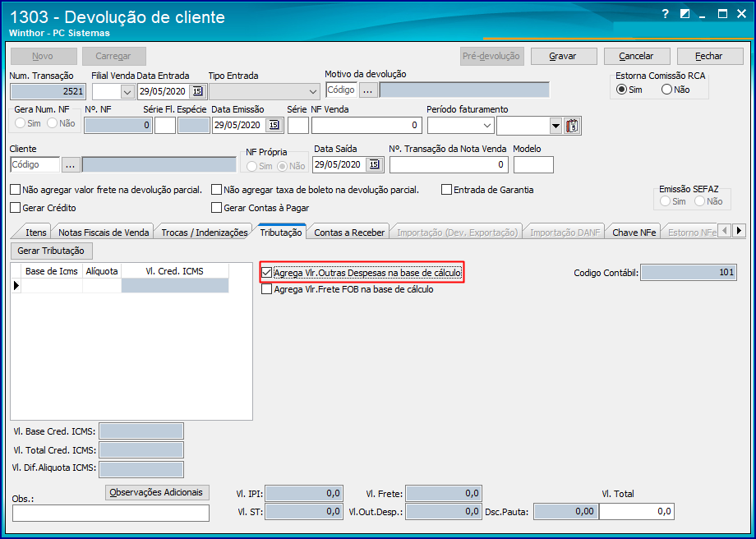The image size is (756, 539).
Task: Expand Período faturamento first dropdown
Action: (486, 126)
